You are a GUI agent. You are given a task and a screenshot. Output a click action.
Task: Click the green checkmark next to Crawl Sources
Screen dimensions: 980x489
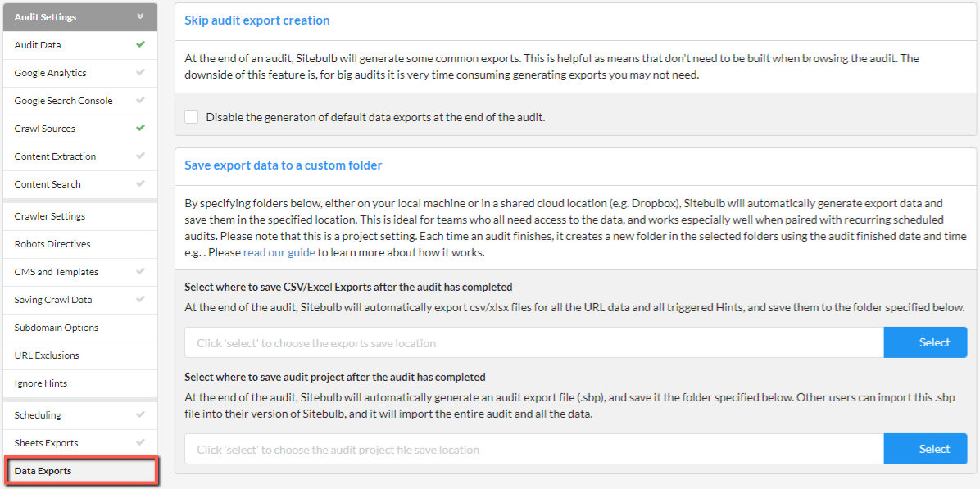pyautogui.click(x=141, y=128)
